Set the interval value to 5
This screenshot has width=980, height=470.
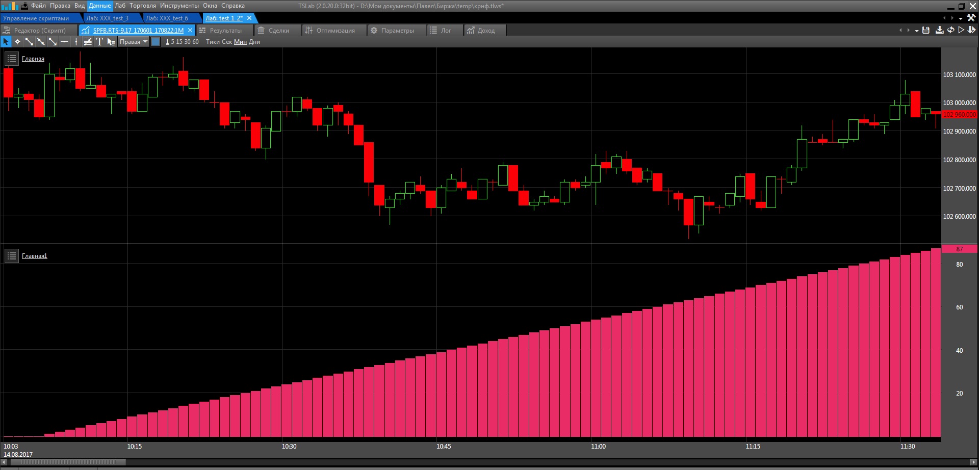173,42
